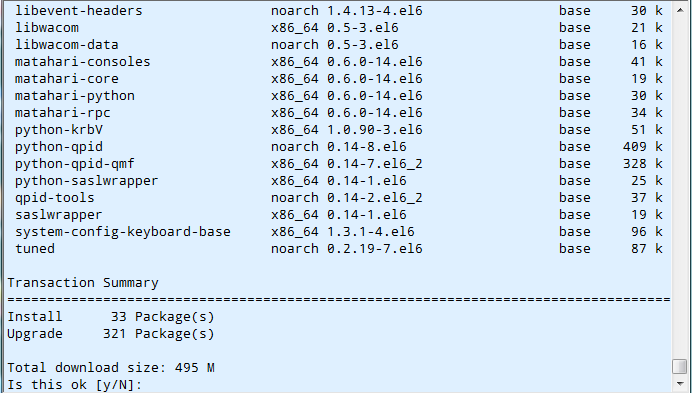Click the system-config-keyboard-base package name
This screenshot has width=692, height=393.
click(123, 231)
